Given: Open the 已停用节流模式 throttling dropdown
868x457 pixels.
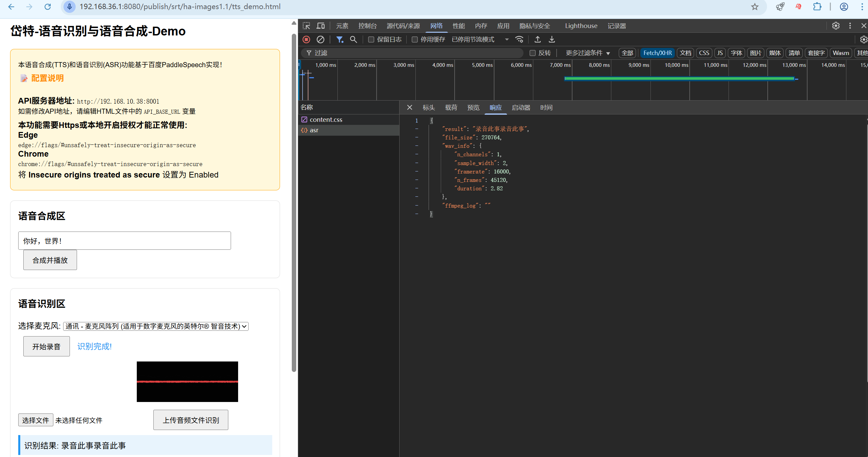Looking at the screenshot, I should [x=480, y=39].
